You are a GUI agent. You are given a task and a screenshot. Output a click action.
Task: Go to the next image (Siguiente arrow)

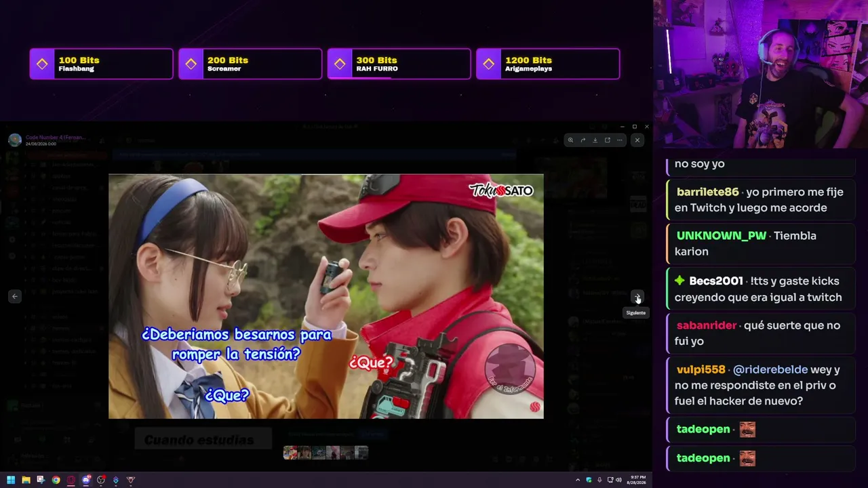(x=637, y=297)
